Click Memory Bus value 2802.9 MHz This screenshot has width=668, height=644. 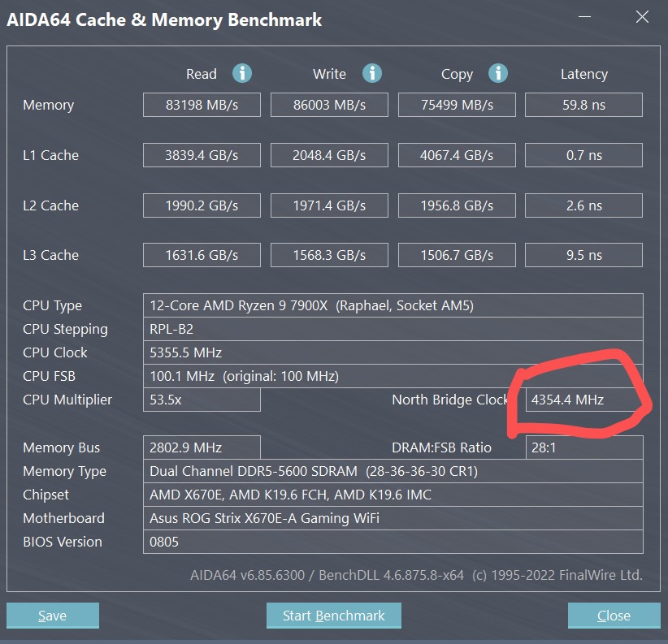pos(202,447)
